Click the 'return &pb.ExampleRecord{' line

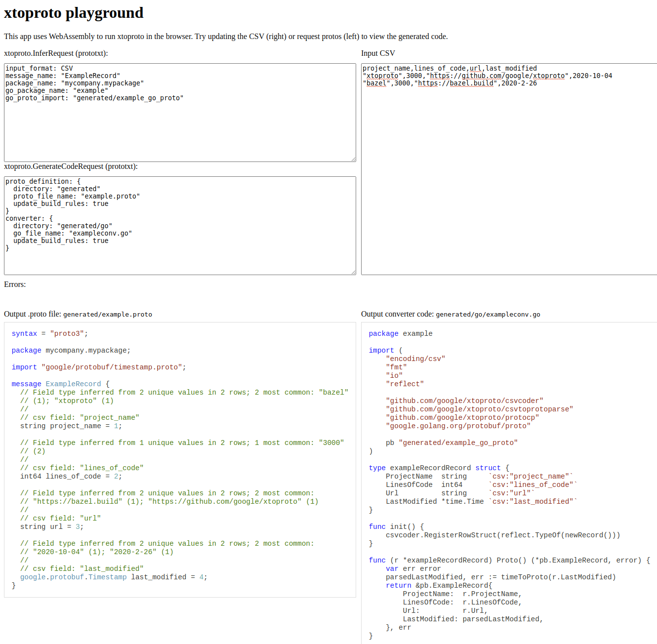[x=439, y=586]
